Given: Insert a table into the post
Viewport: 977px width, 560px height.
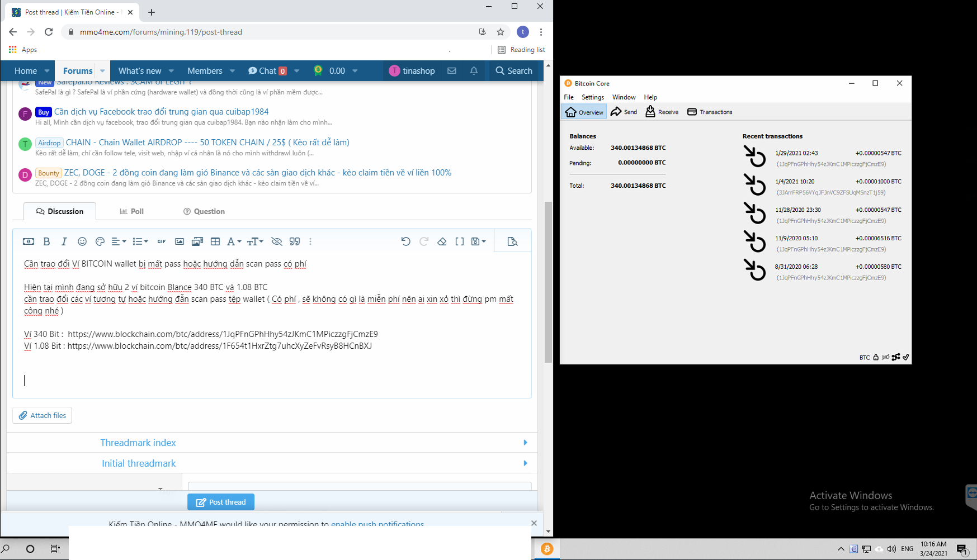Looking at the screenshot, I should pos(215,241).
